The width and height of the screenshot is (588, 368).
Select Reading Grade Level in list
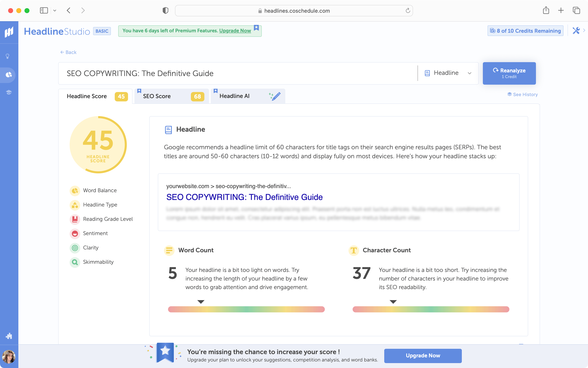(x=108, y=219)
